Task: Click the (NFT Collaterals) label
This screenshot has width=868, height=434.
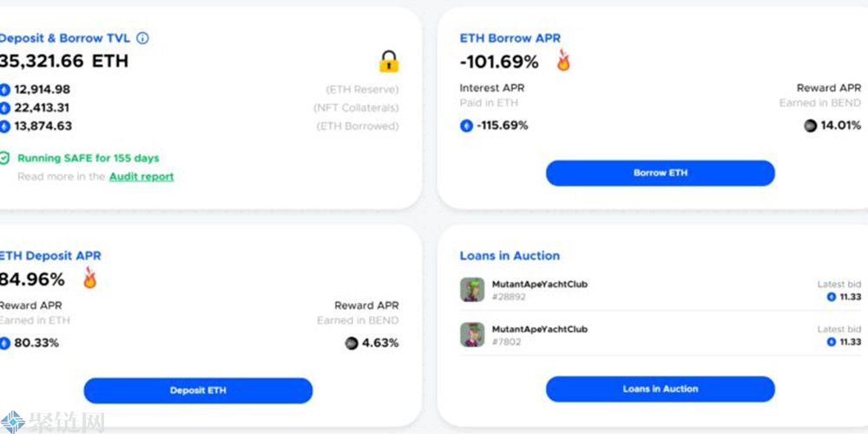Action: coord(356,108)
